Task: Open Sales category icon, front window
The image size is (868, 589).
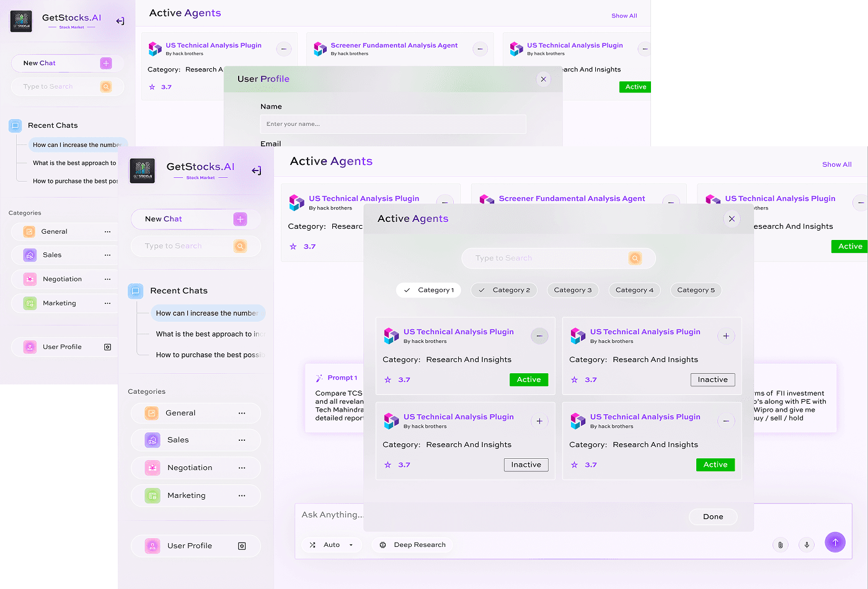Action: point(153,440)
